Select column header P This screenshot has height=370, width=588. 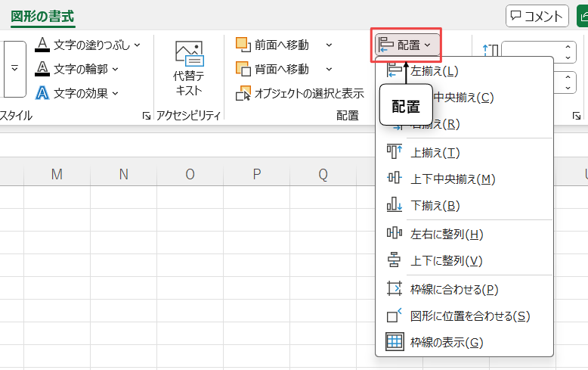coord(256,175)
